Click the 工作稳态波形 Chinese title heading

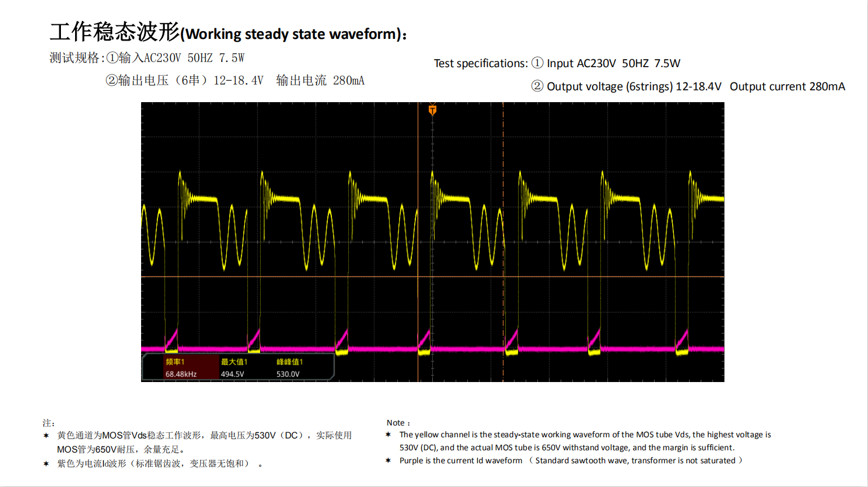pyautogui.click(x=115, y=33)
